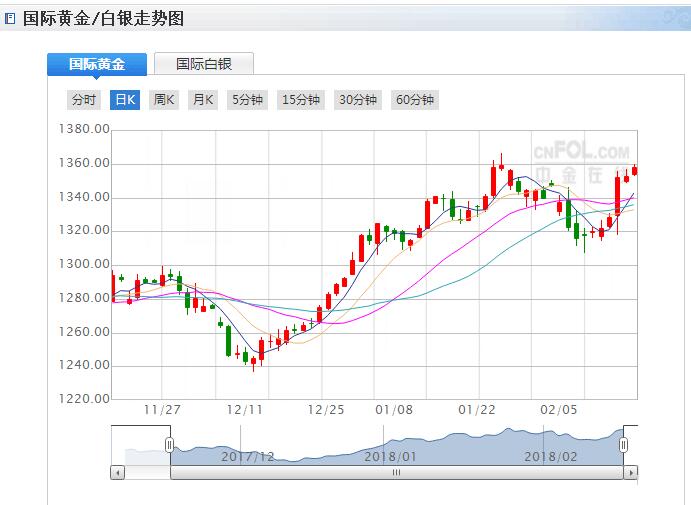Toggle the 日K daily candlestick view
Screen dimensions: 691x505
pyautogui.click(x=125, y=100)
